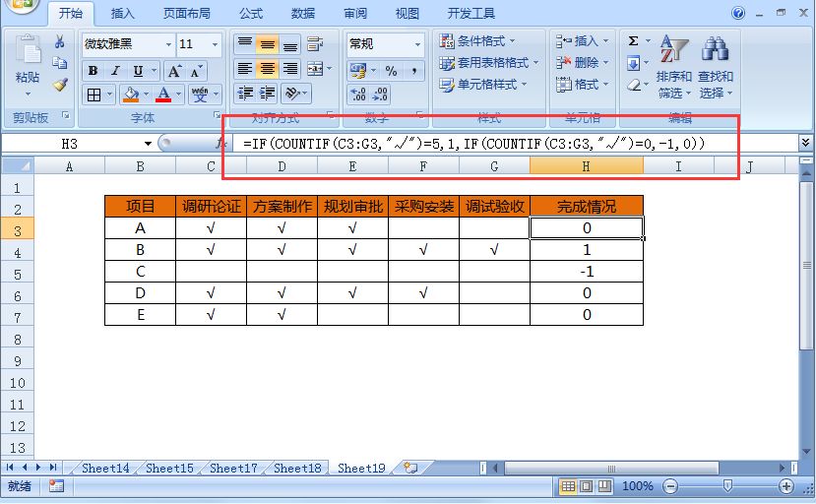The width and height of the screenshot is (816, 504).
Task: Click the Clear eraser icon
Action: (633, 85)
